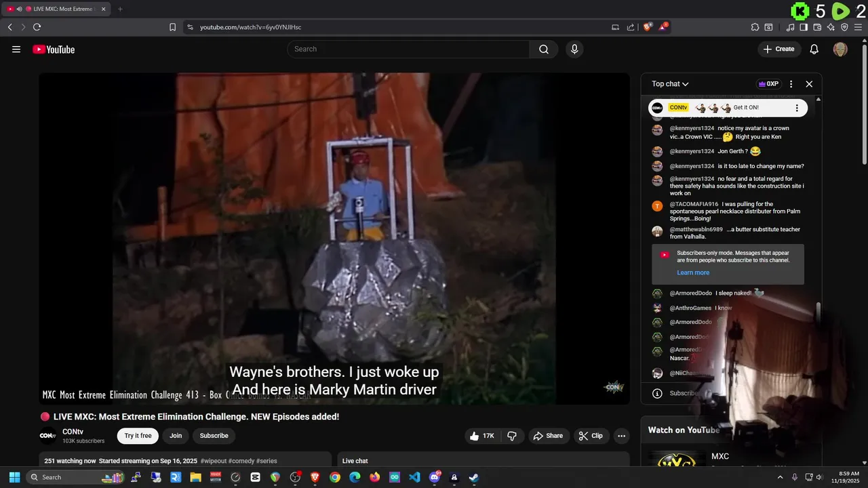Open more actions under the video
The height and width of the screenshot is (488, 868).
[x=621, y=436]
